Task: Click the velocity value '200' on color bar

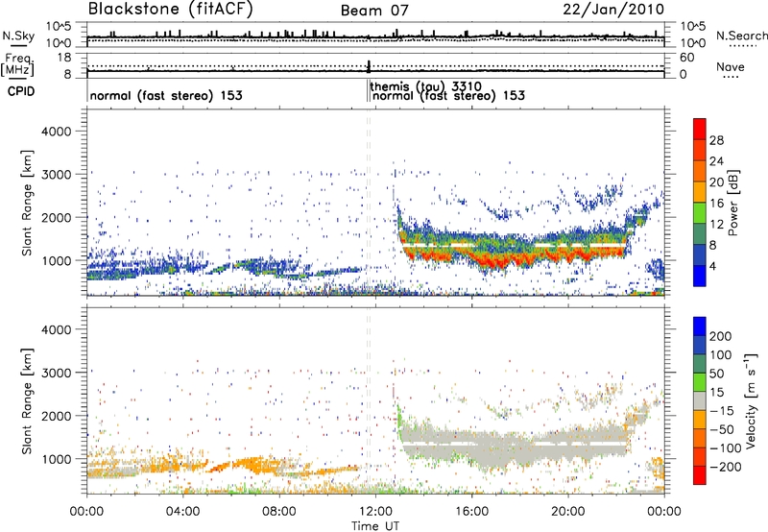Action: pyautogui.click(x=721, y=336)
